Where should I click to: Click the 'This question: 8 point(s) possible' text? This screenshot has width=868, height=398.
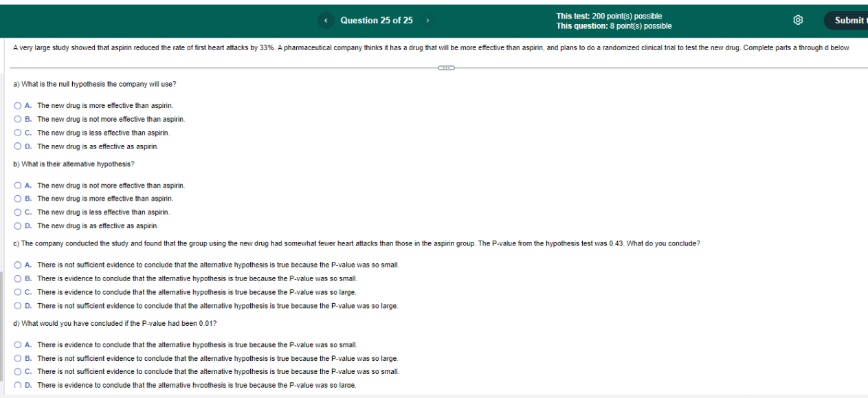click(614, 26)
